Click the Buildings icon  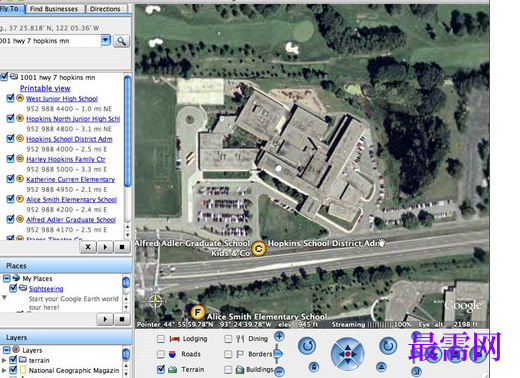(x=240, y=369)
